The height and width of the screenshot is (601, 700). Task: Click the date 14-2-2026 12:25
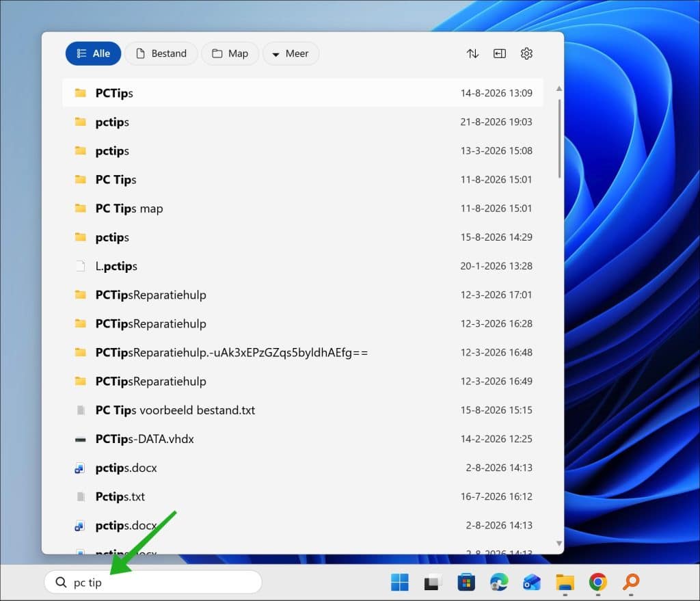click(x=496, y=439)
